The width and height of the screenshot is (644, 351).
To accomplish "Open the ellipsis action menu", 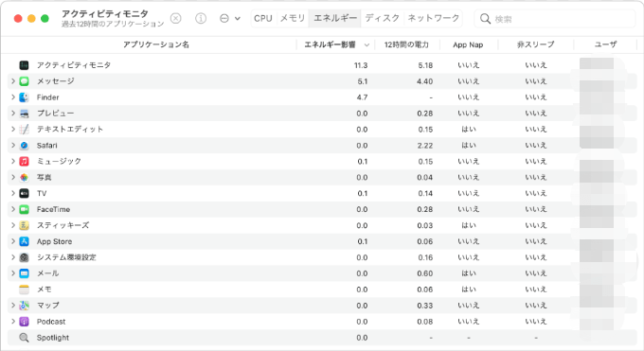I will (x=229, y=19).
